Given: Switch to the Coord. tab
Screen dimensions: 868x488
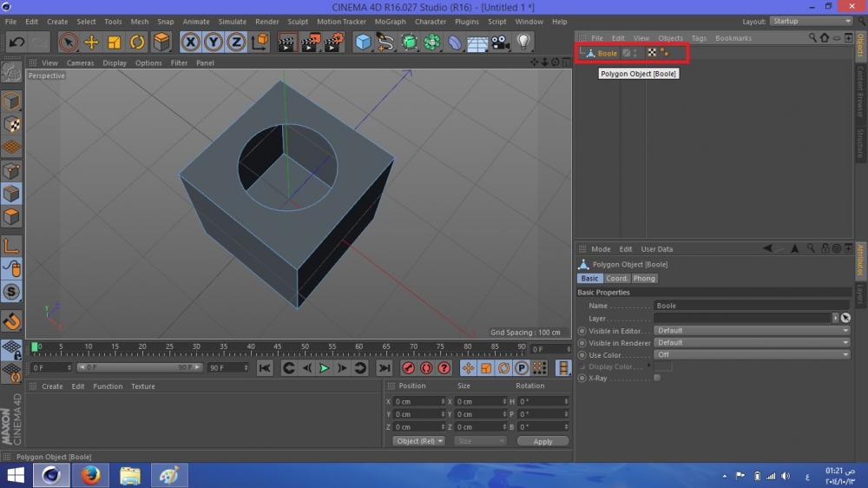Looking at the screenshot, I should 617,279.
